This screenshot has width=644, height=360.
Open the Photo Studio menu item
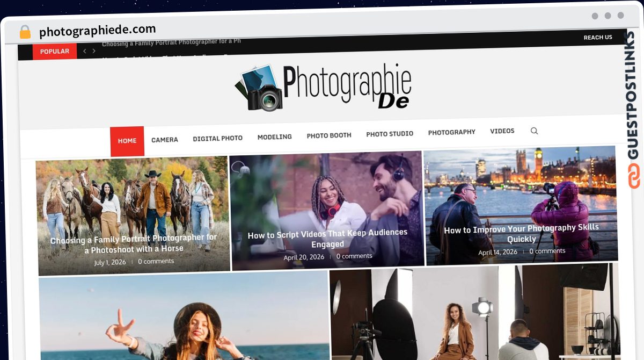point(390,134)
